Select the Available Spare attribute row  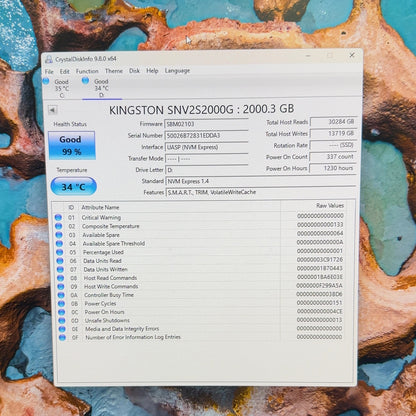[200, 235]
